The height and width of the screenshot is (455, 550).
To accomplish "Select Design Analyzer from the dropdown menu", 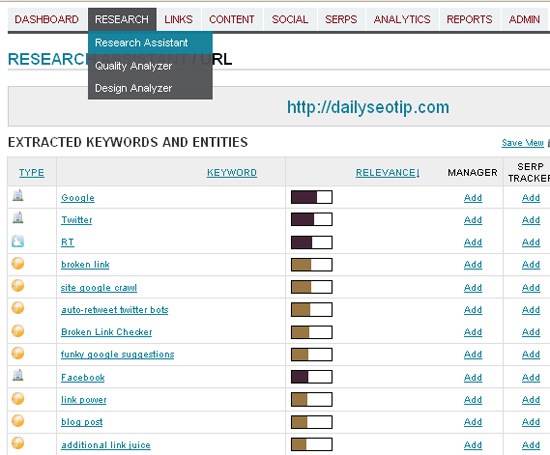I will click(150, 88).
